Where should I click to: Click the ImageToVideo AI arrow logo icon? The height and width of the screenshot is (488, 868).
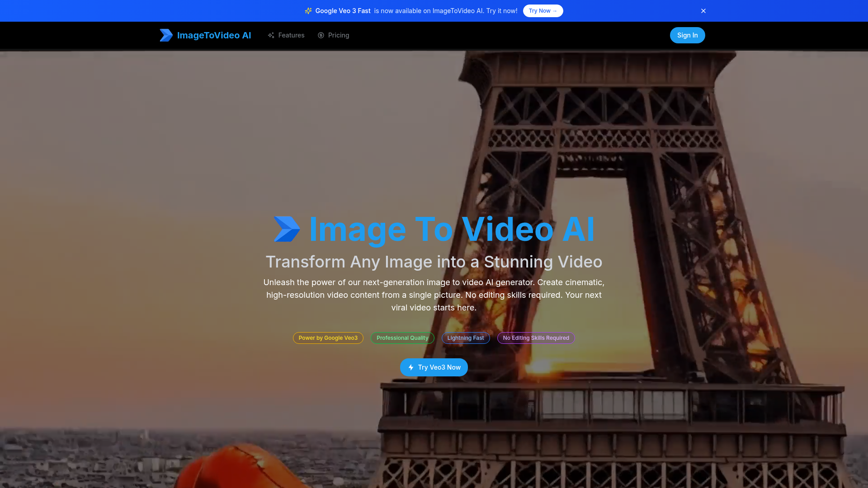[x=166, y=35]
